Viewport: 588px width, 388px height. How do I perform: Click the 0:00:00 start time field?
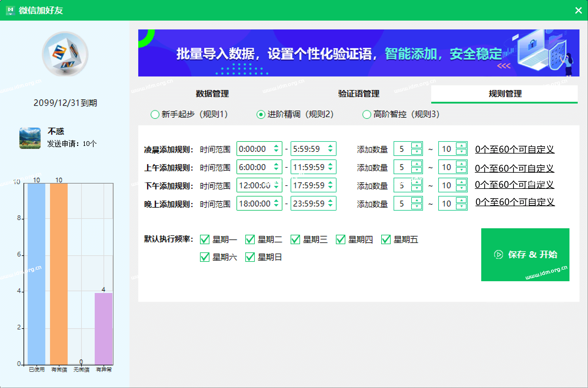pos(259,149)
